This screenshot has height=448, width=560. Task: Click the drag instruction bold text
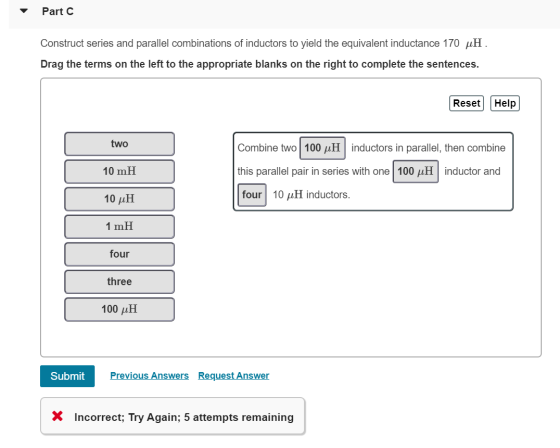[x=259, y=64]
